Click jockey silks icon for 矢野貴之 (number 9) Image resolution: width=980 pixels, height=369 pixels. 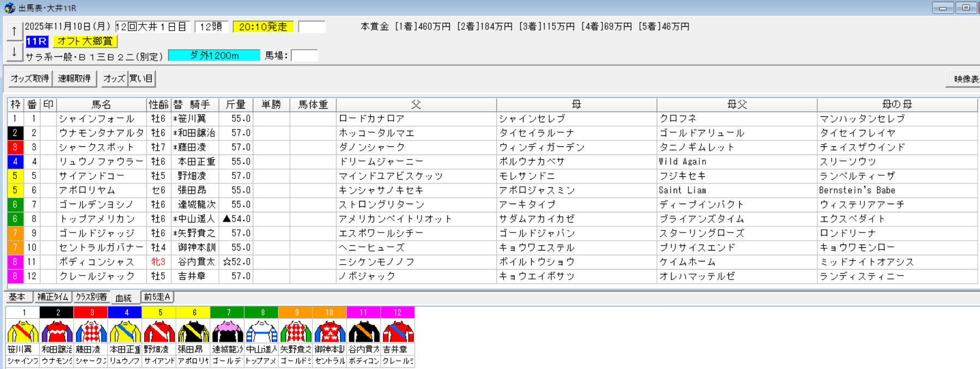click(x=296, y=332)
